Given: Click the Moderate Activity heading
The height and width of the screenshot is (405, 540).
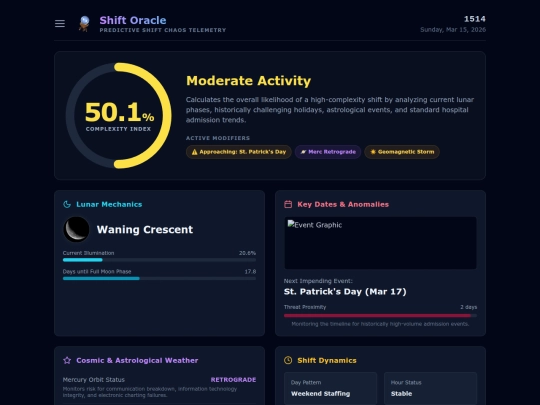Looking at the screenshot, I should click(x=248, y=81).
